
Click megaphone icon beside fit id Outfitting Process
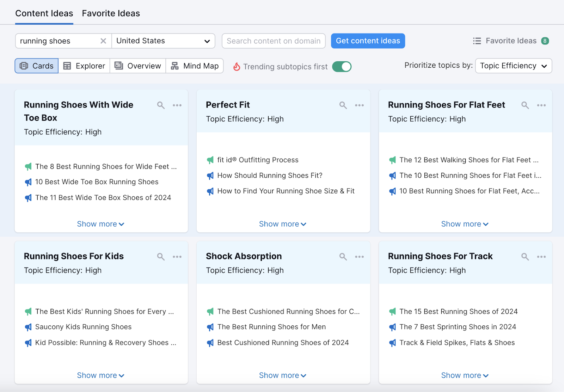(210, 160)
